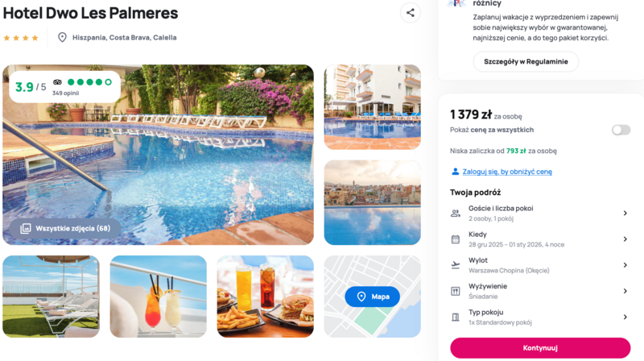
Task: Click the Kontynuuj button
Action: tap(540, 348)
